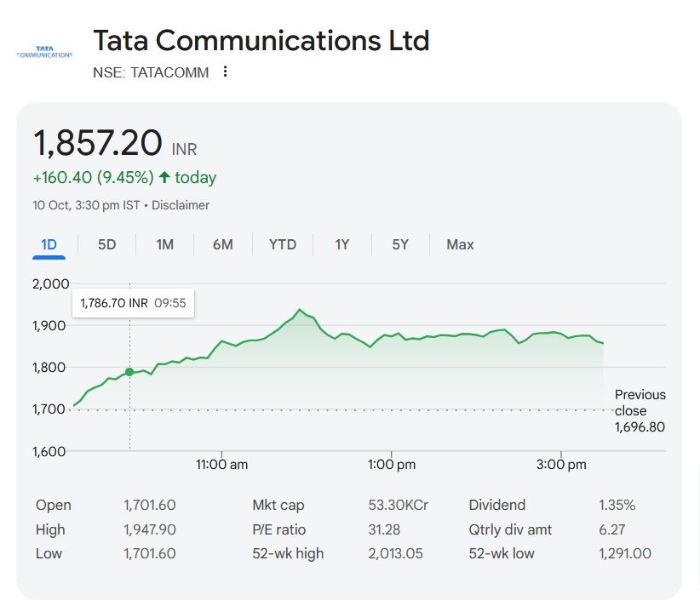Click the 52-wk high value 2,013.05
700x612 pixels.
coord(397,553)
